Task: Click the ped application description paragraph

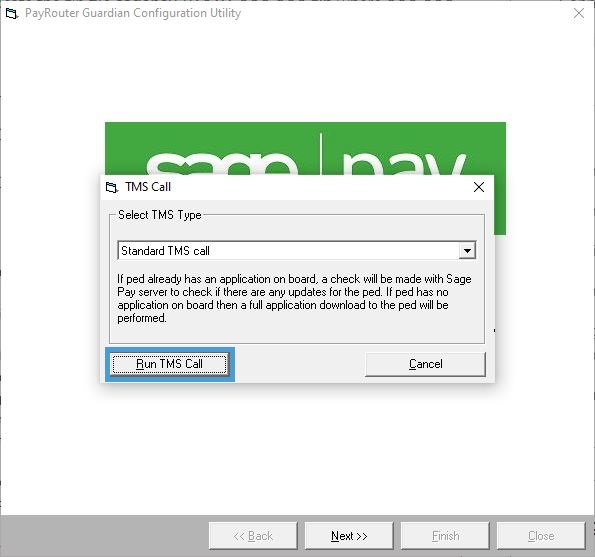Action: coord(294,298)
